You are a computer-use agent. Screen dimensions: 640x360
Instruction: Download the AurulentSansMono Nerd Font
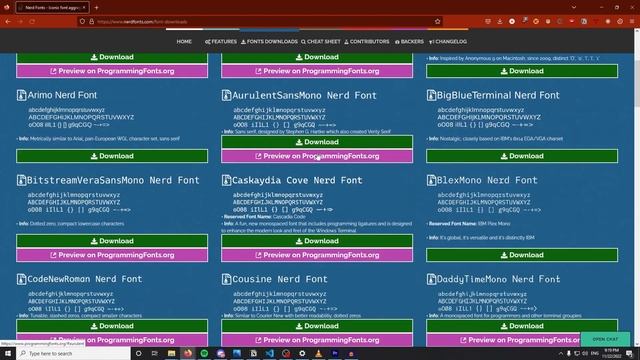click(x=317, y=142)
